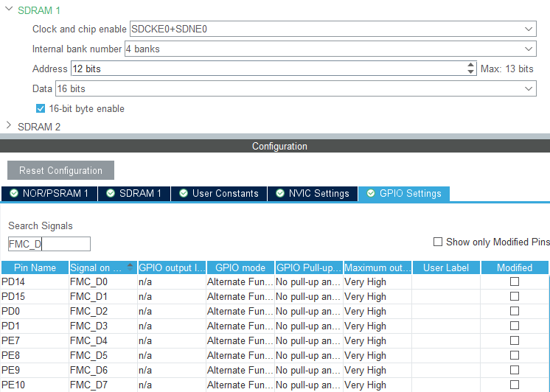This screenshot has width=550, height=392.
Task: Select the PE10 pin name cell
Action: (x=35, y=385)
